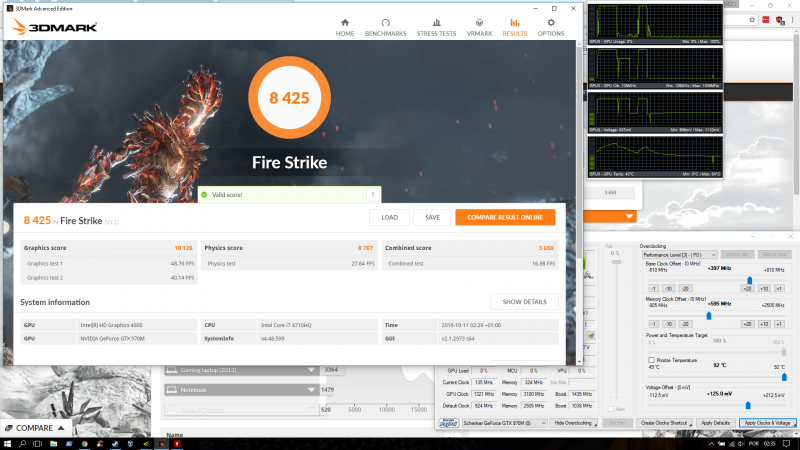Screen dimensions: 800x450
Task: Click the 3DMark logo
Action: pyautogui.click(x=54, y=27)
